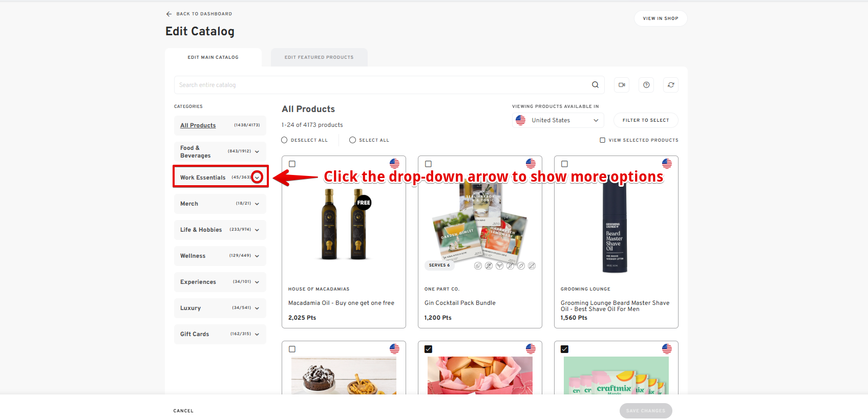Check the Macadamia Oil product checkbox
The height and width of the screenshot is (420, 868).
click(x=292, y=164)
